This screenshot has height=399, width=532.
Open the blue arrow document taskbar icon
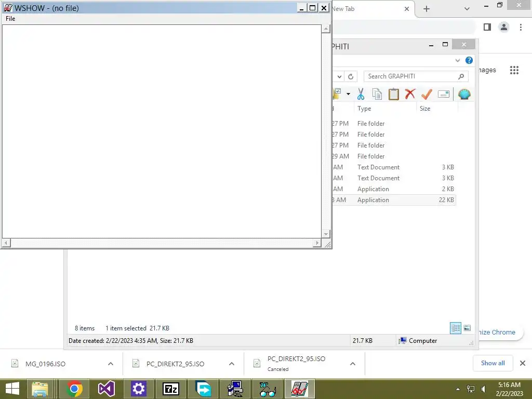[203, 389]
